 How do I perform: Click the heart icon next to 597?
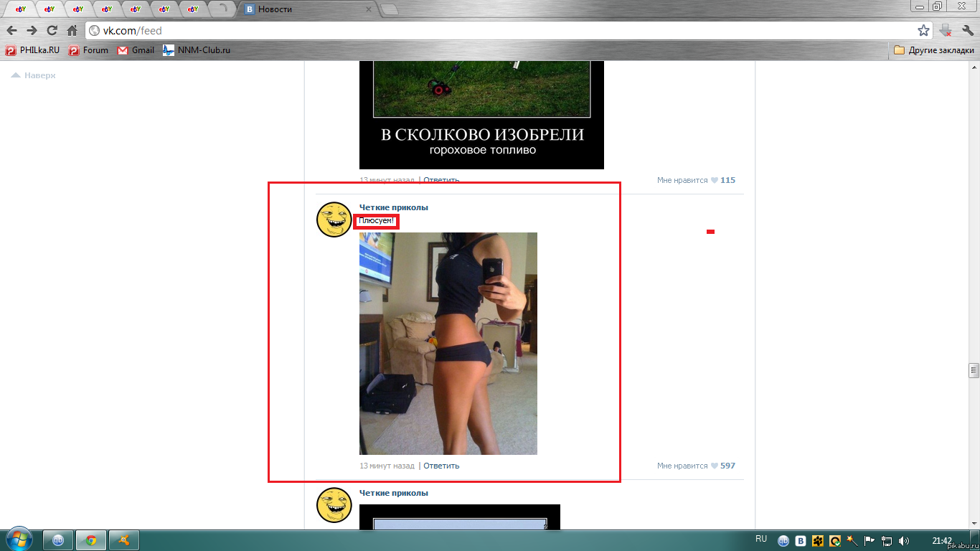(x=715, y=466)
